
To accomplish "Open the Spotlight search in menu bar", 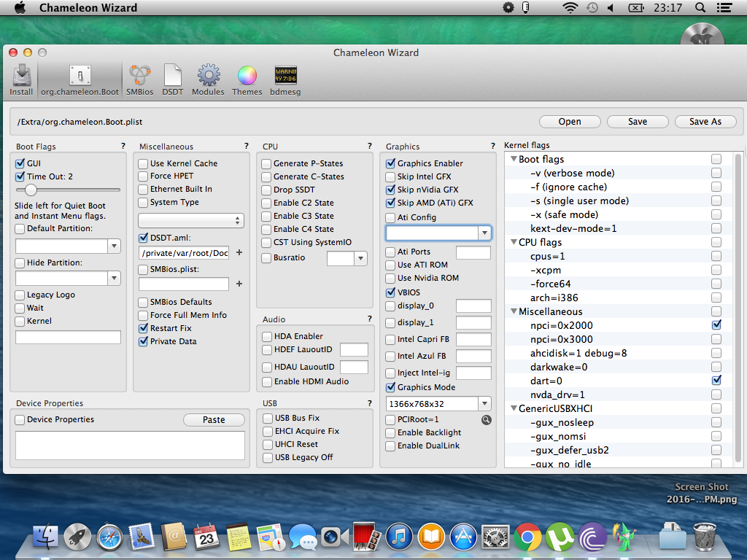I will click(700, 8).
